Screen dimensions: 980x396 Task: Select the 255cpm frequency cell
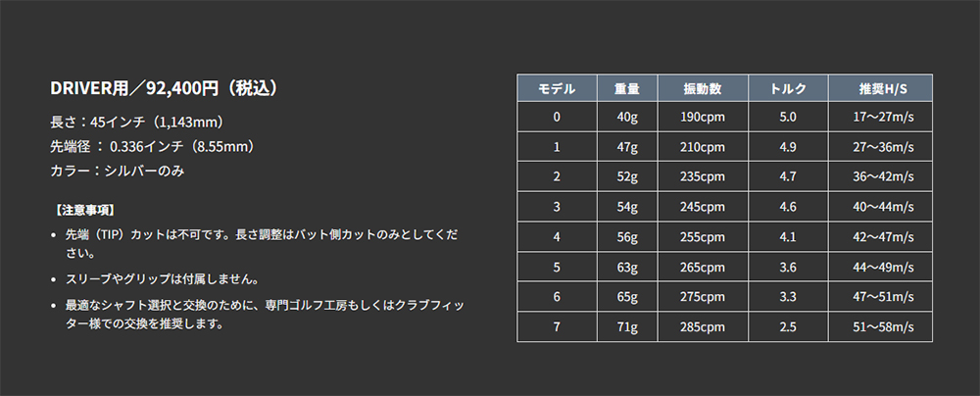703,237
